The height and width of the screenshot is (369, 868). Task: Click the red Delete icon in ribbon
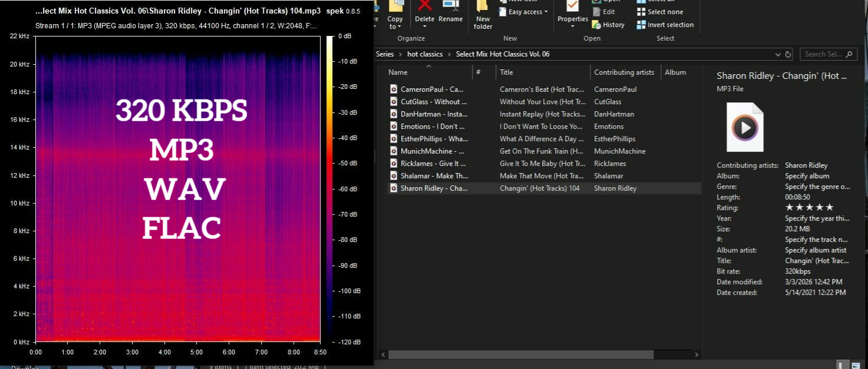(x=424, y=7)
